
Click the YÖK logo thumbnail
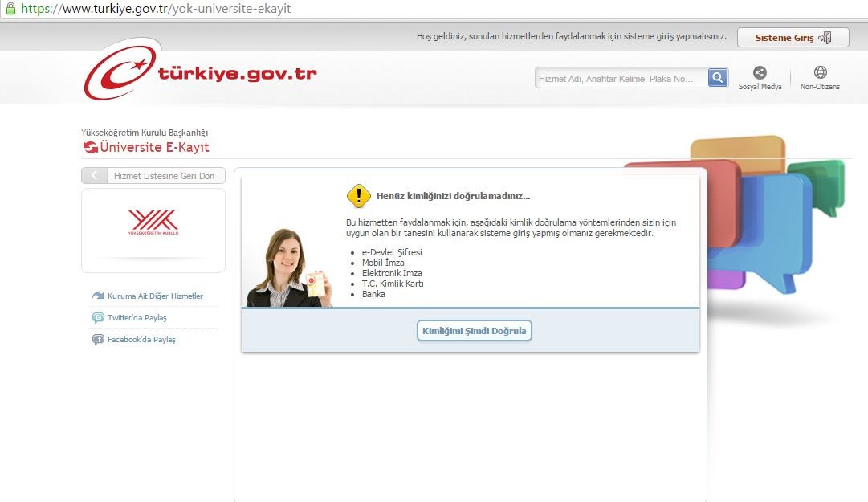[153, 222]
